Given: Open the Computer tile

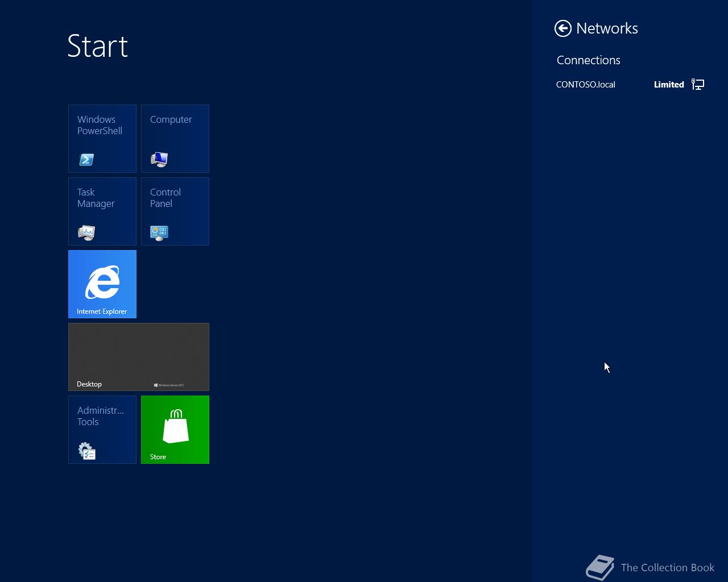Looking at the screenshot, I should [x=175, y=139].
